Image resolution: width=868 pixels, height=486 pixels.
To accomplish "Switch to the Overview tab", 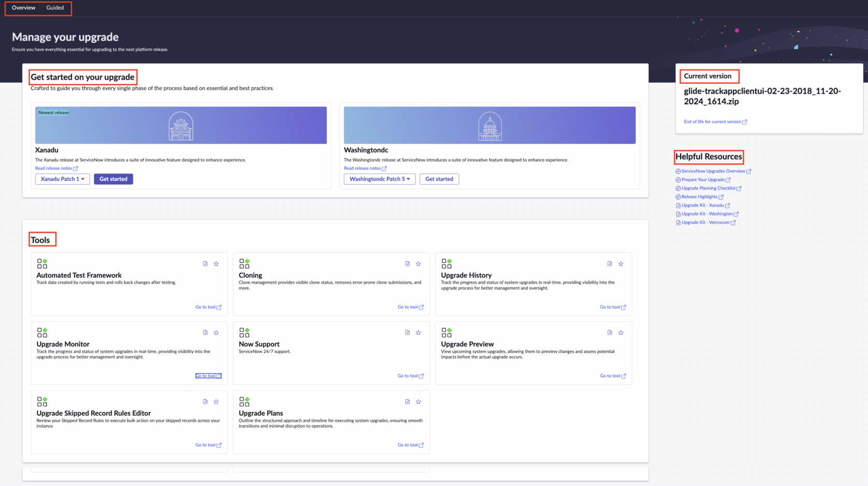I will (24, 8).
